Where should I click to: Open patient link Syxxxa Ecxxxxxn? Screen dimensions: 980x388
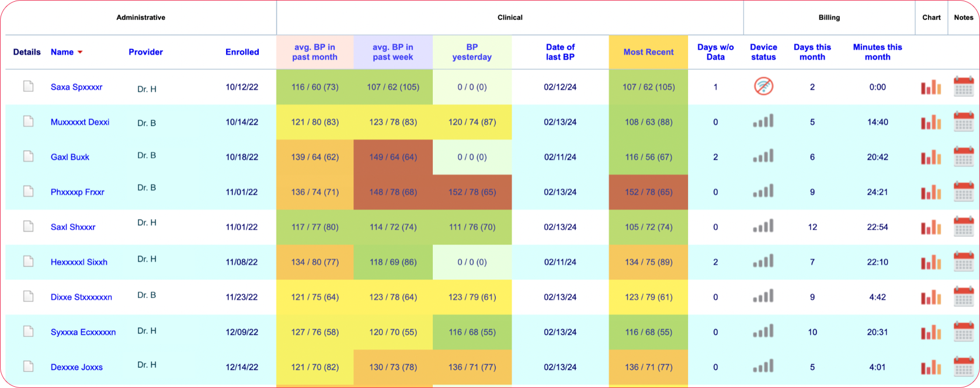(83, 332)
